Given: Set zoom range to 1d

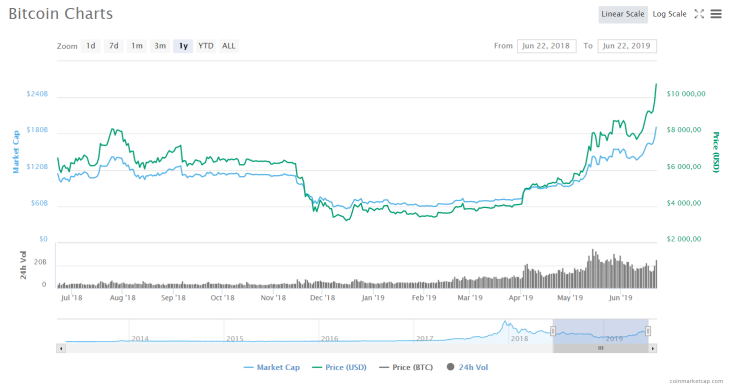Looking at the screenshot, I should 91,46.
